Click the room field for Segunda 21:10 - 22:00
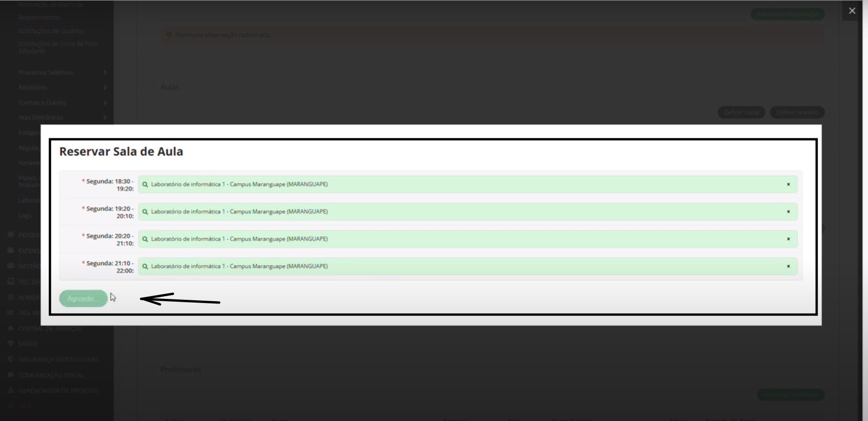 pyautogui.click(x=468, y=266)
